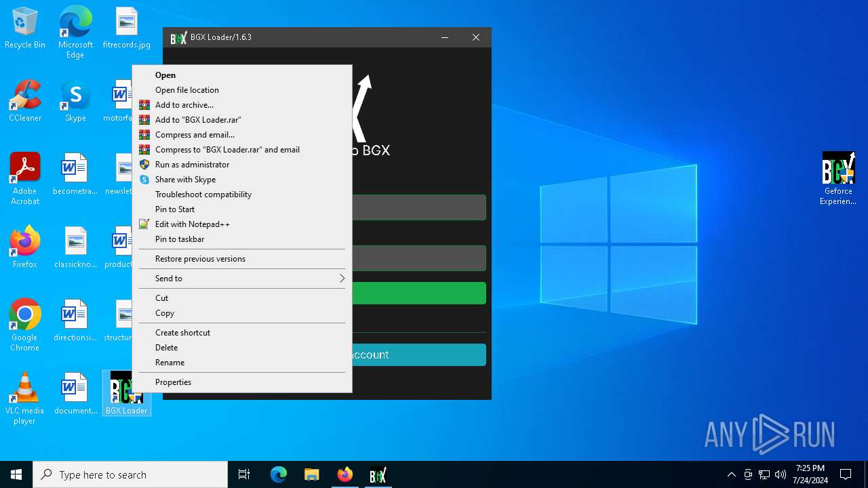
Task: Click second input field in BGX Loader
Action: pos(418,258)
